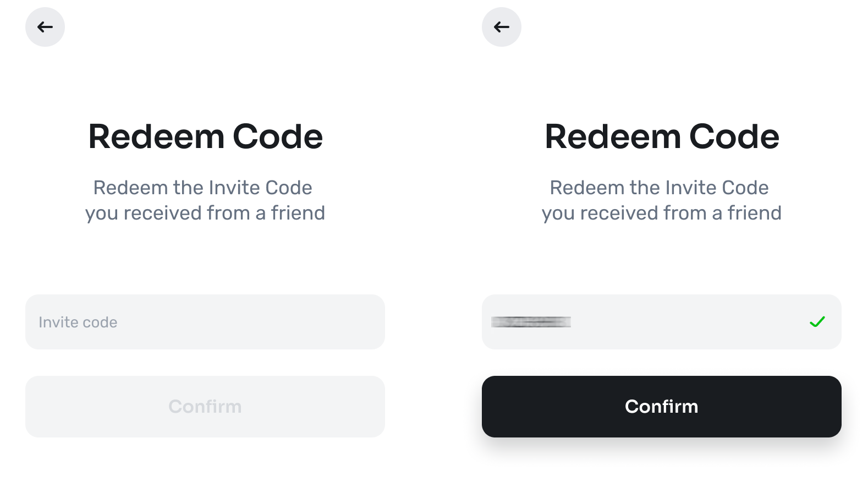Select the right screen's Confirm action

pos(661,407)
